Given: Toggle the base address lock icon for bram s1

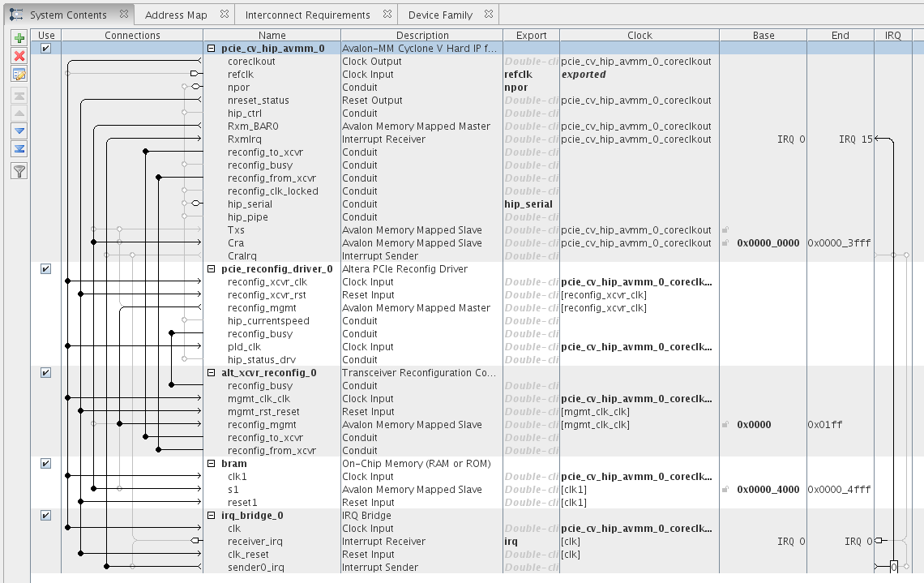Looking at the screenshot, I should (725, 490).
